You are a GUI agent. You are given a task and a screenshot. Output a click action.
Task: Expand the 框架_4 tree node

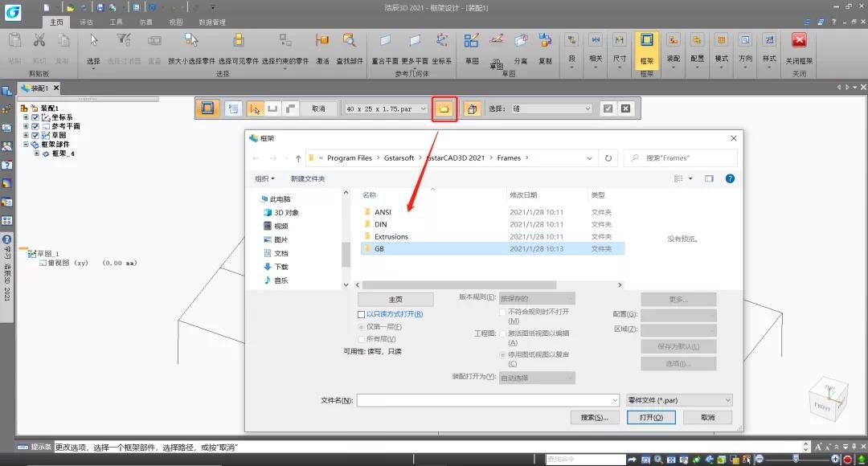click(x=36, y=153)
